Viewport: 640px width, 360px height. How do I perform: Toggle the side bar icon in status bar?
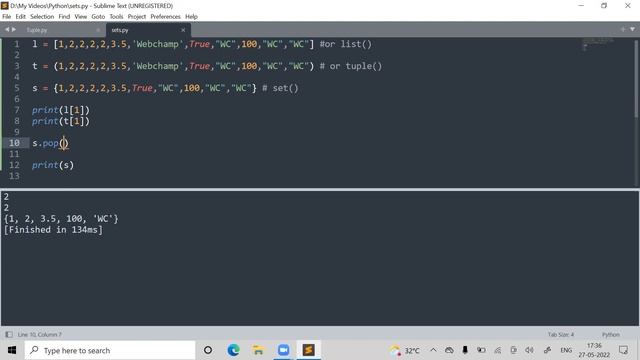(9, 335)
